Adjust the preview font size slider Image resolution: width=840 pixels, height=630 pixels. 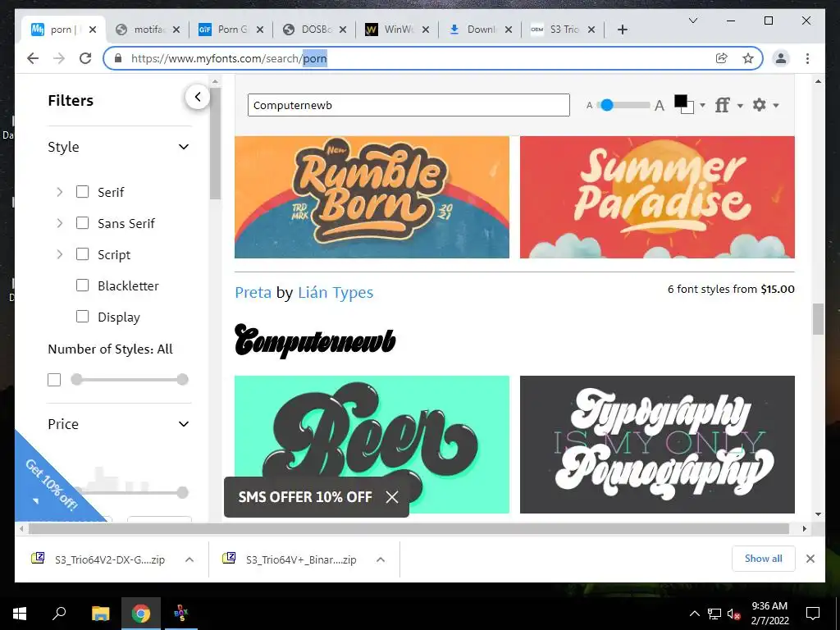point(606,105)
